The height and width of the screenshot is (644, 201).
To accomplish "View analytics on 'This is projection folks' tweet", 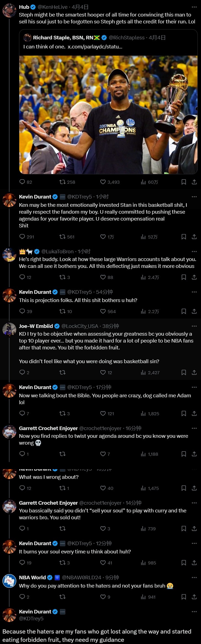I will pyautogui.click(x=143, y=311).
